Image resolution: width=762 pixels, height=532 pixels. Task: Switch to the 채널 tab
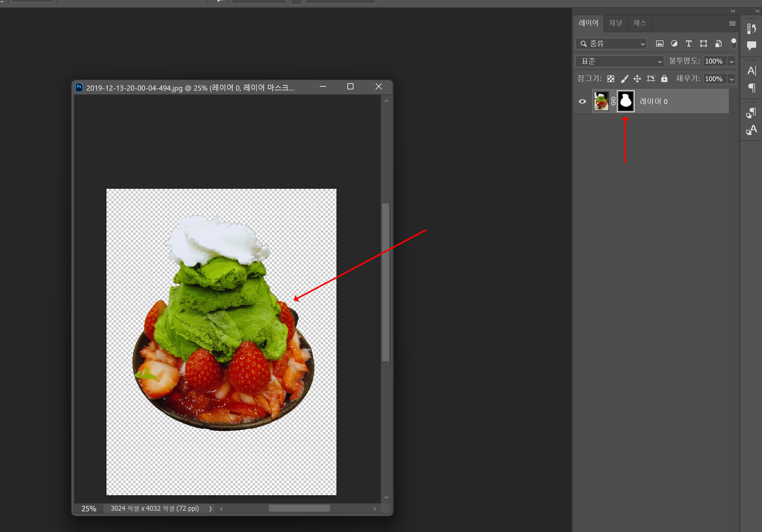pos(615,23)
